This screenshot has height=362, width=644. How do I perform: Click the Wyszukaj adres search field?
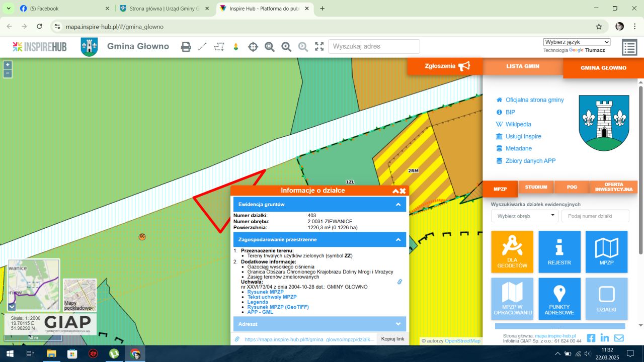(x=374, y=47)
